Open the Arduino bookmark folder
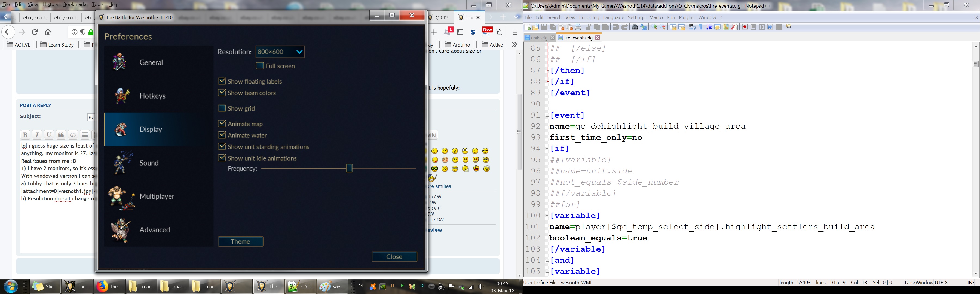The width and height of the screenshot is (980, 294). point(458,45)
